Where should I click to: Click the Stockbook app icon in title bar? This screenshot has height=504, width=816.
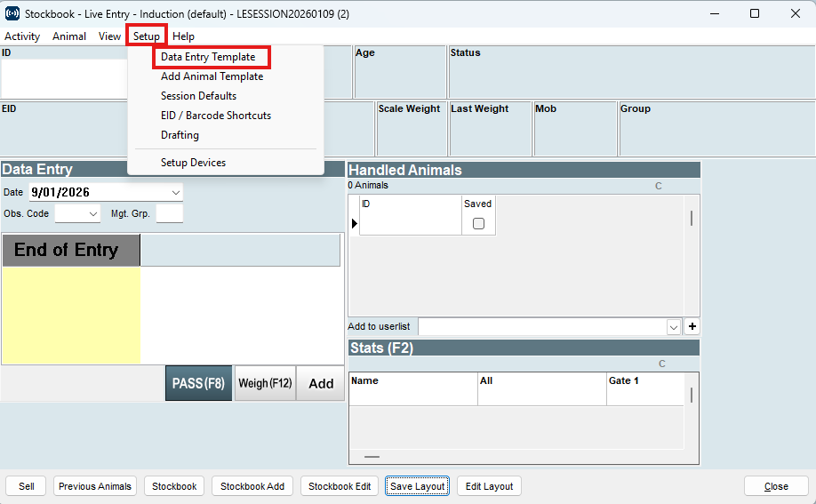pos(12,13)
